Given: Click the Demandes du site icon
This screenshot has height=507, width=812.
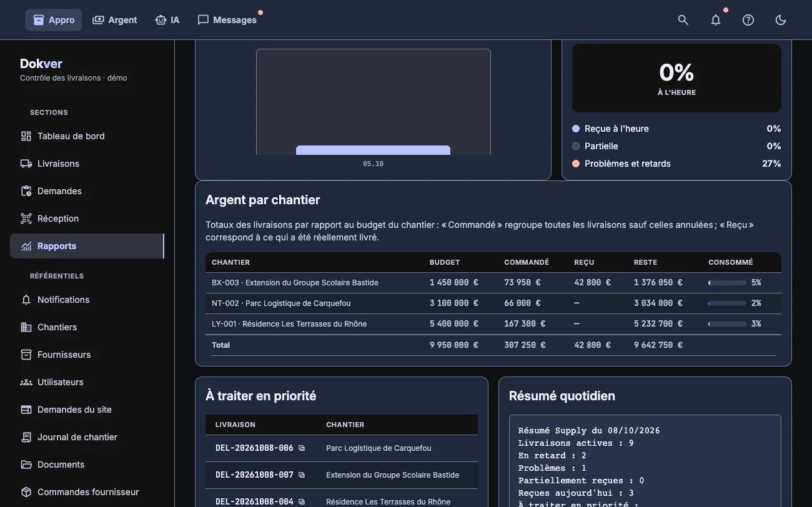Looking at the screenshot, I should [x=26, y=410].
